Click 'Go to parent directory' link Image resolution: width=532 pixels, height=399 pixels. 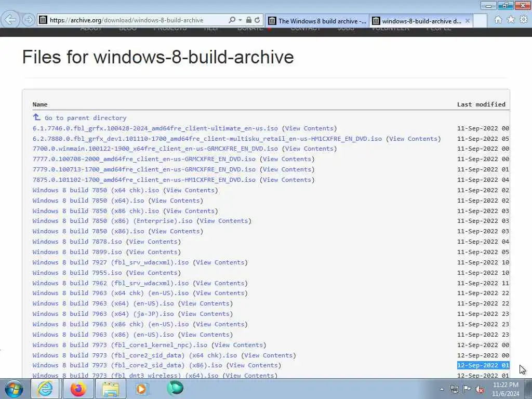point(86,118)
